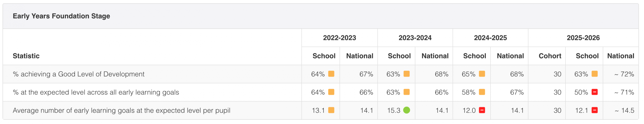Click the Statistic column header
Viewport: 644px width, 124px height.
26,56
